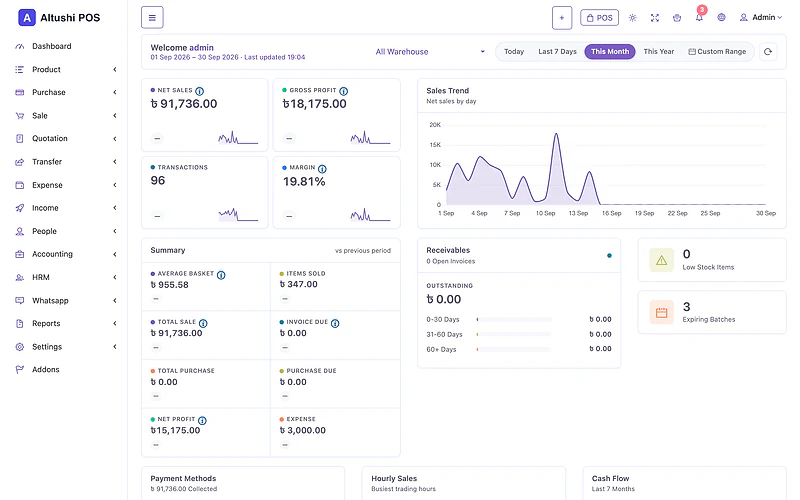Select the Last 7 Days tab
Image resolution: width=800 pixels, height=500 pixels.
(x=557, y=52)
